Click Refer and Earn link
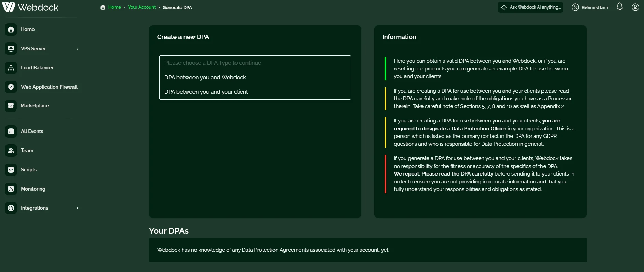The height and width of the screenshot is (272, 644). [595, 7]
